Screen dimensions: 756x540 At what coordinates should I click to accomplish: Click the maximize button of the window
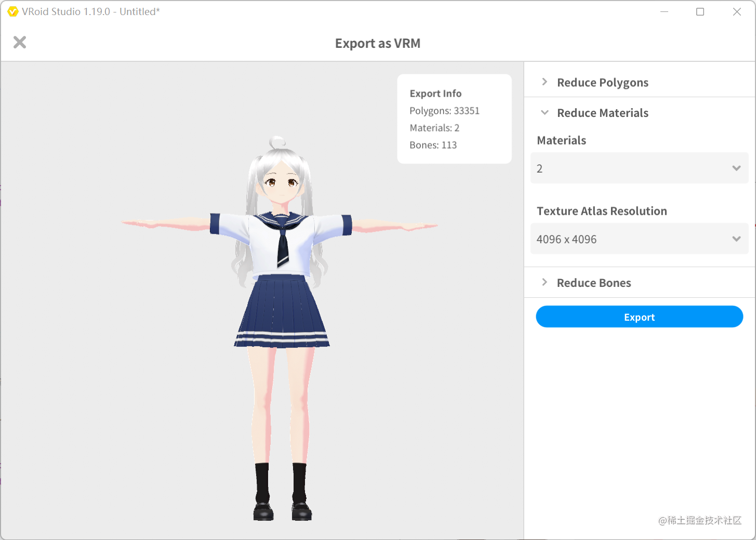pyautogui.click(x=700, y=11)
